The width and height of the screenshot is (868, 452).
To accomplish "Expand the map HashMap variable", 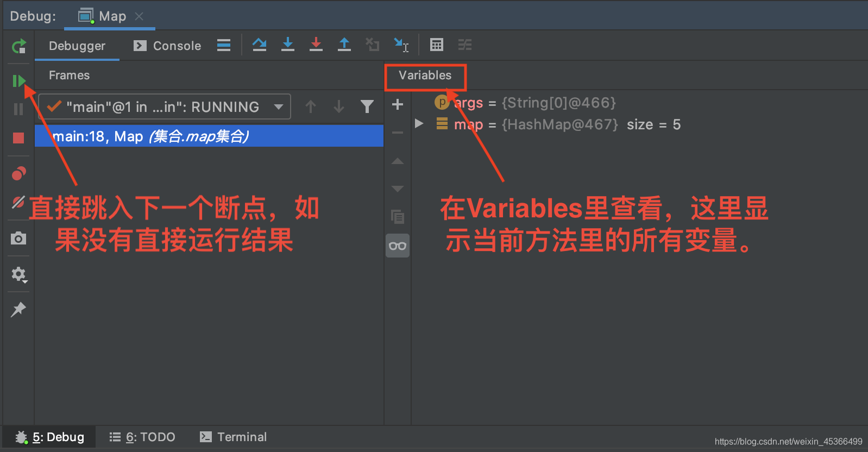I will [419, 124].
